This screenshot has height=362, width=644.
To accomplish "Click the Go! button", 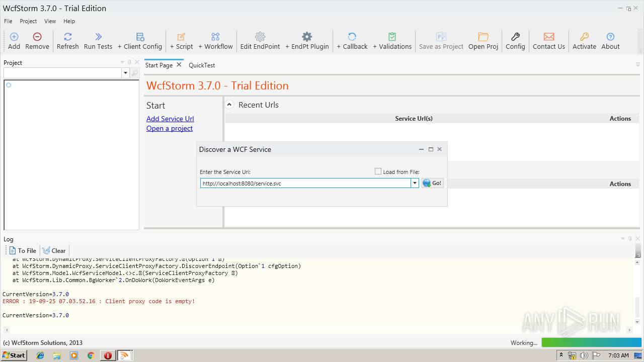I will [433, 183].
